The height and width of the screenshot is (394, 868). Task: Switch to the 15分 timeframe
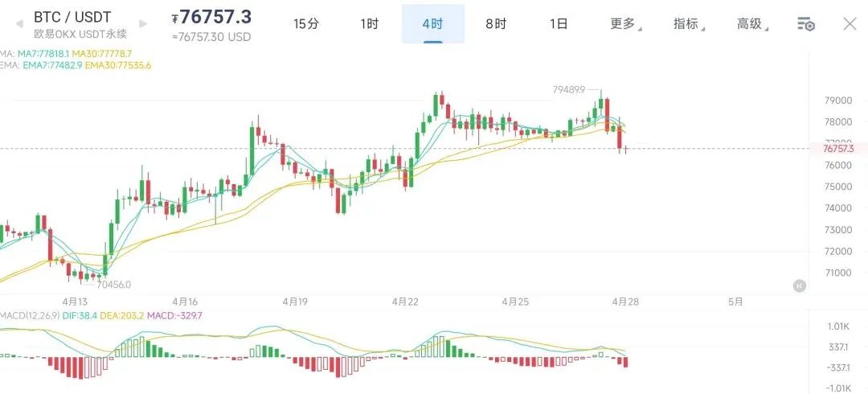click(306, 24)
